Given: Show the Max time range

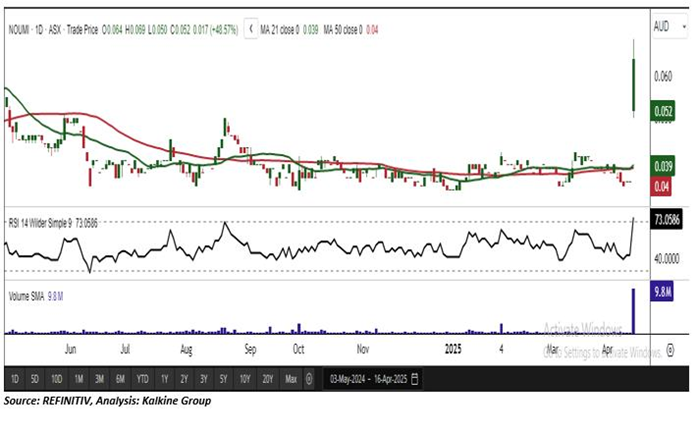Looking at the screenshot, I should click(290, 379).
